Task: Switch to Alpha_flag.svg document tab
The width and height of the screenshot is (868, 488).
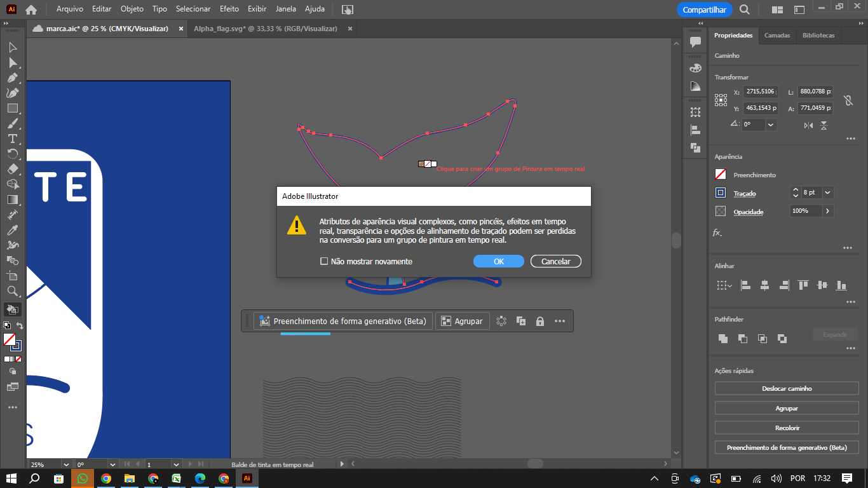Action: 267,29
